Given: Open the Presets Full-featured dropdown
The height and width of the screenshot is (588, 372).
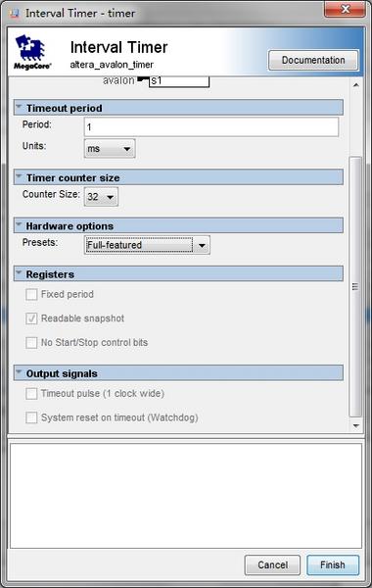Looking at the screenshot, I should coord(147,245).
